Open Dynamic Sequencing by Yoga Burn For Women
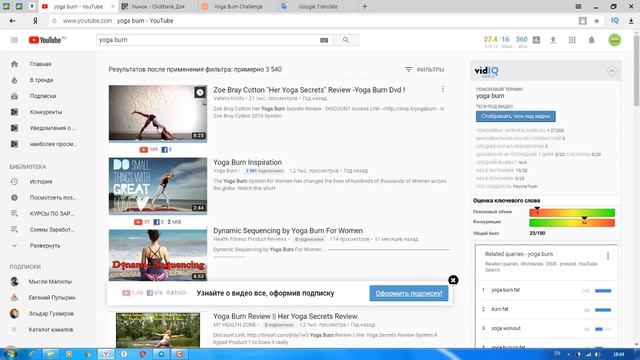 (x=288, y=231)
